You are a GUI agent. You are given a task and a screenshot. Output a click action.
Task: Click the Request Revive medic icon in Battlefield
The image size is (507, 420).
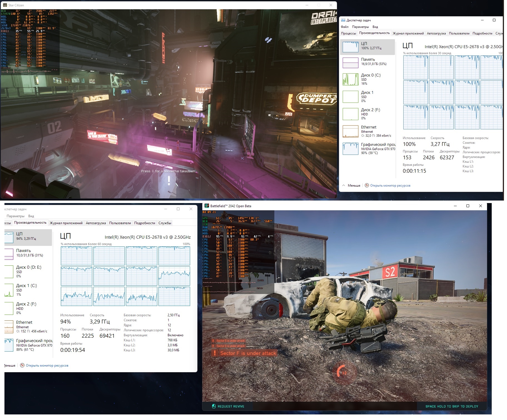pyautogui.click(x=214, y=406)
